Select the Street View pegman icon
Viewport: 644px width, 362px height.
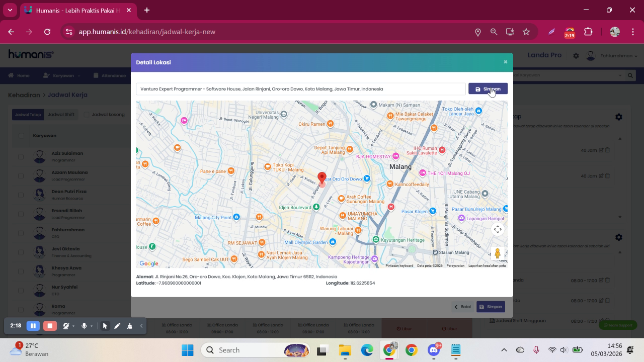[498, 253]
